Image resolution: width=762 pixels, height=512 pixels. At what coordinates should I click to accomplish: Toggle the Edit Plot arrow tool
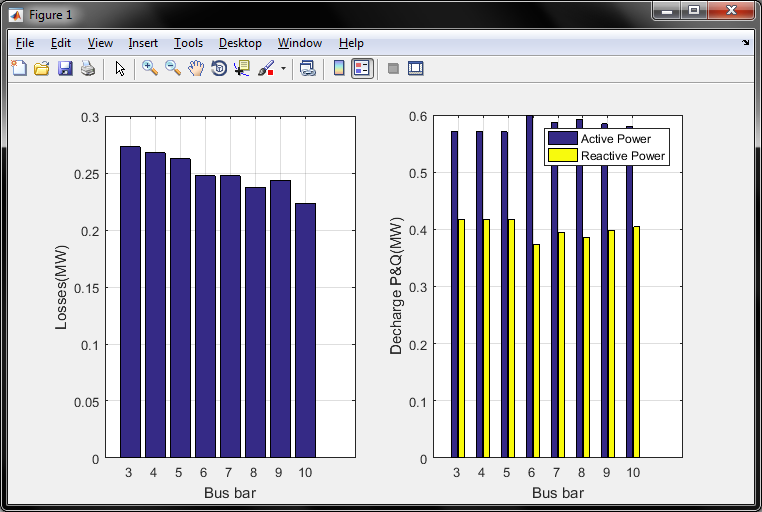point(120,69)
